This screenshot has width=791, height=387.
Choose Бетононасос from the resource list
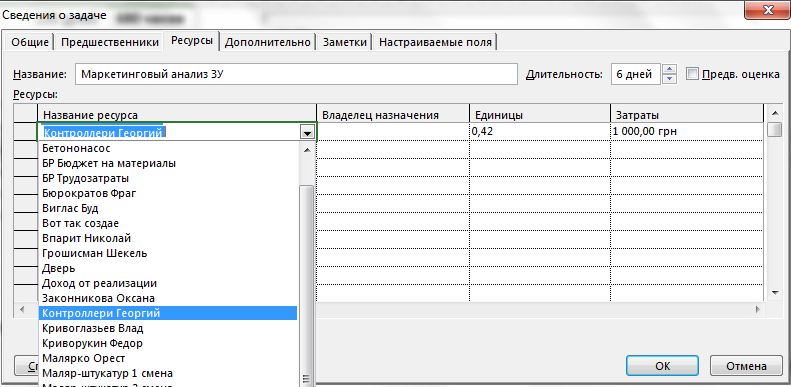(167, 148)
